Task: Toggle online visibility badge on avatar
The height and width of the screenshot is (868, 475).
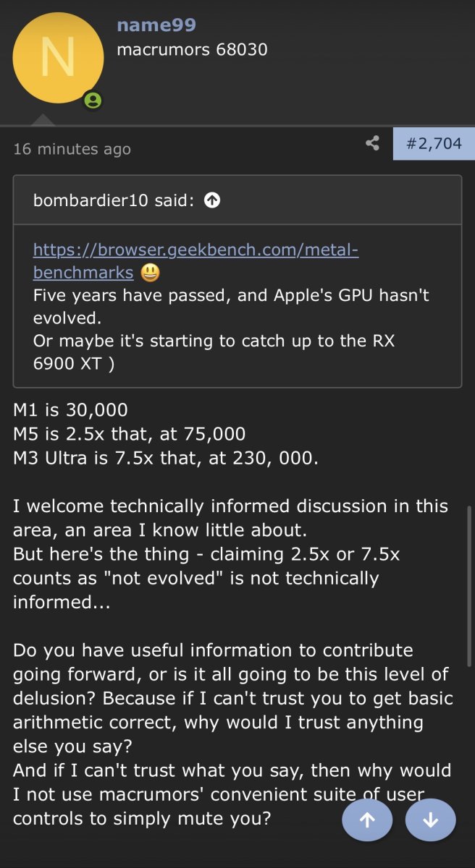Action: point(93,101)
